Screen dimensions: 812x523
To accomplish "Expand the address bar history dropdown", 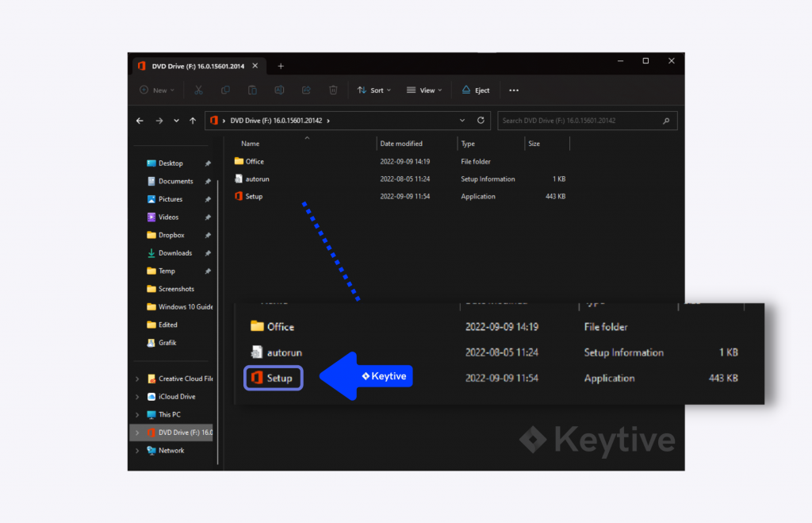I will pos(462,121).
